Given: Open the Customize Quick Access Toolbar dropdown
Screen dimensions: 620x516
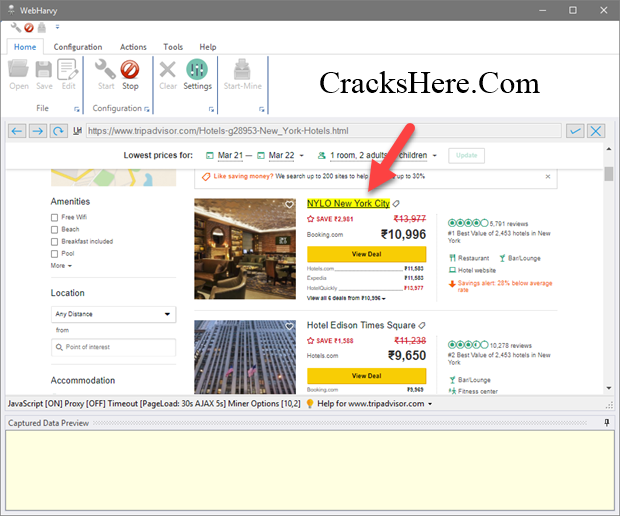Looking at the screenshot, I should (57, 27).
